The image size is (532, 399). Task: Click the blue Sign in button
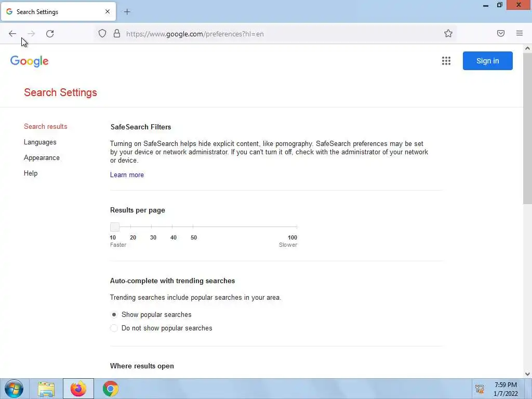tap(487, 61)
